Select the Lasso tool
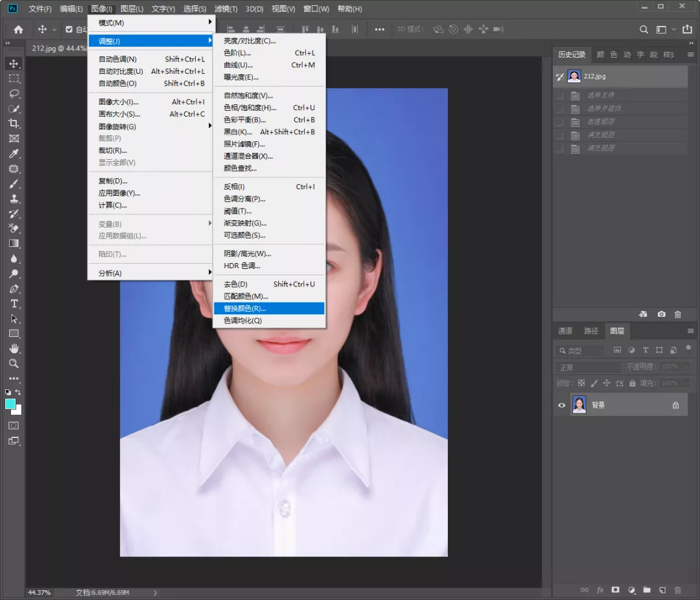 pos(14,93)
